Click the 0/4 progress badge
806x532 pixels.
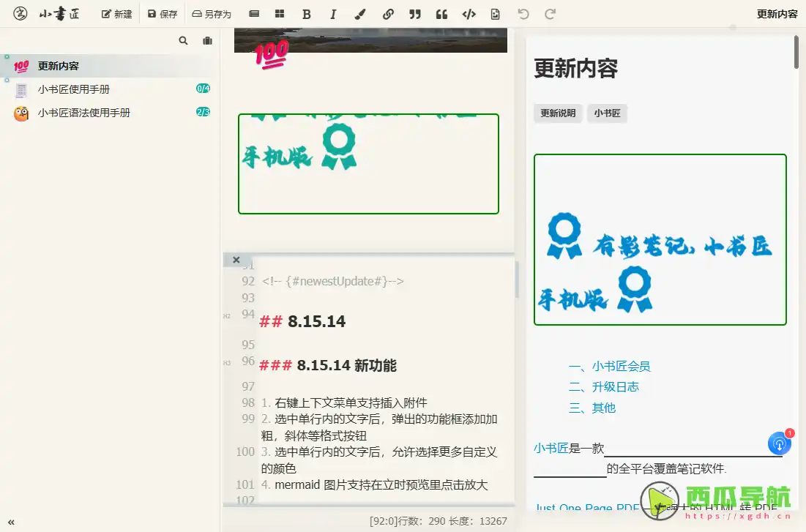click(203, 89)
